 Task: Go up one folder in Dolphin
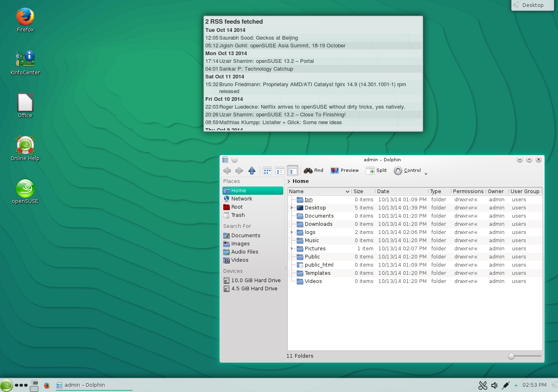[x=252, y=171]
